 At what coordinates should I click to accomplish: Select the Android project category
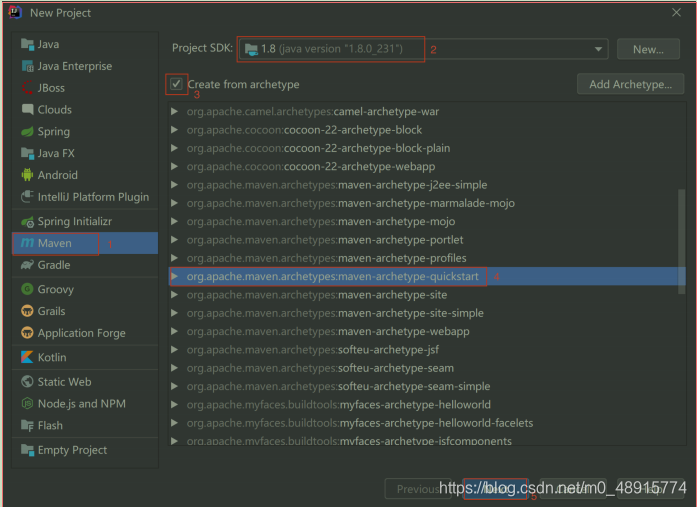pyautogui.click(x=85, y=175)
